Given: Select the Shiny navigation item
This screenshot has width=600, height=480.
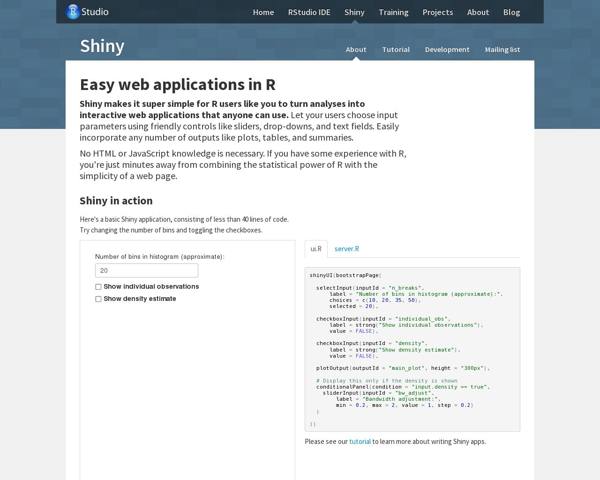Looking at the screenshot, I should (x=354, y=12).
